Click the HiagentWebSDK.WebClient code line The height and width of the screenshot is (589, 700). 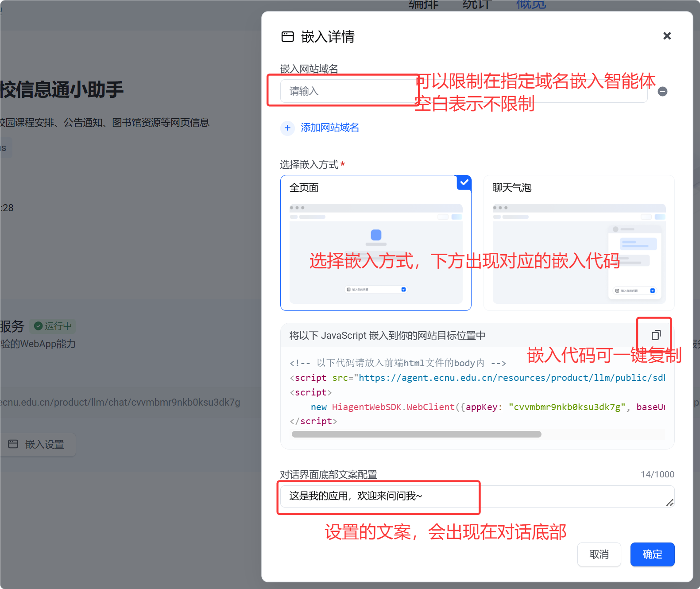pyautogui.click(x=488, y=407)
